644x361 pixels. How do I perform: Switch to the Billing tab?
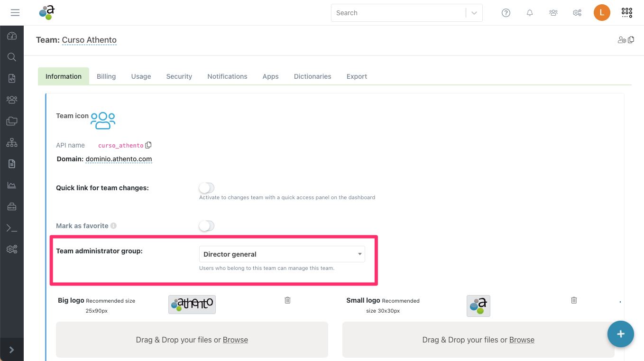click(106, 76)
